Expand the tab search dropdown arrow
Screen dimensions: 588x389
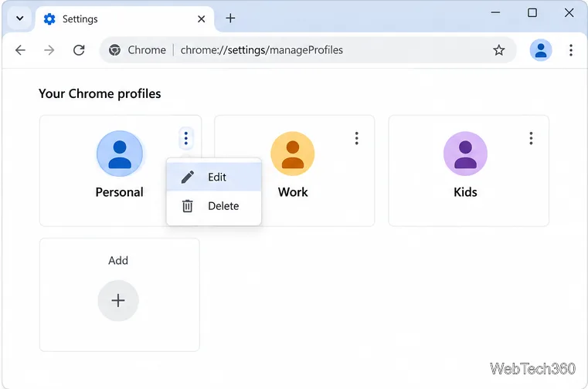pyautogui.click(x=20, y=18)
